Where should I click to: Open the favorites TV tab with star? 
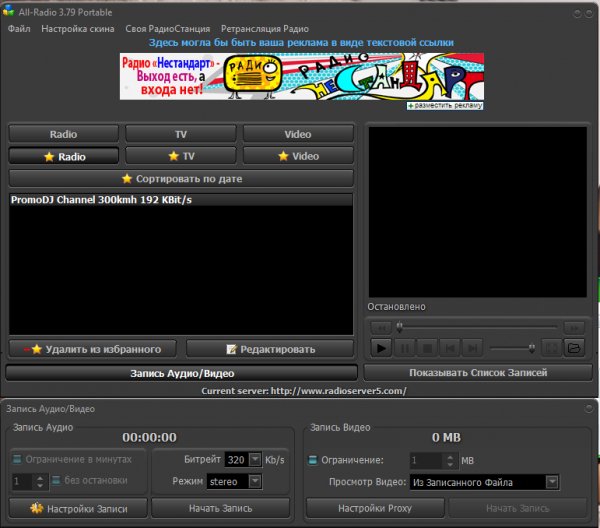click(181, 156)
